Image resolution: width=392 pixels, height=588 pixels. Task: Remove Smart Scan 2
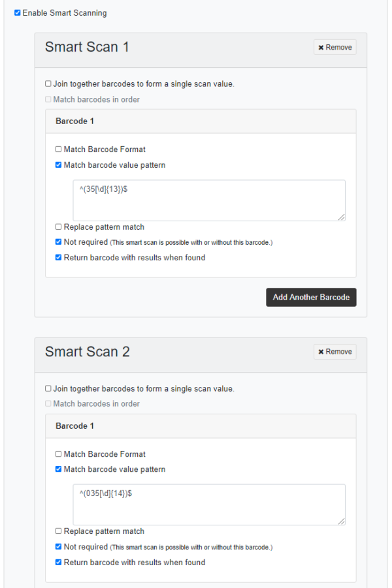coord(335,352)
